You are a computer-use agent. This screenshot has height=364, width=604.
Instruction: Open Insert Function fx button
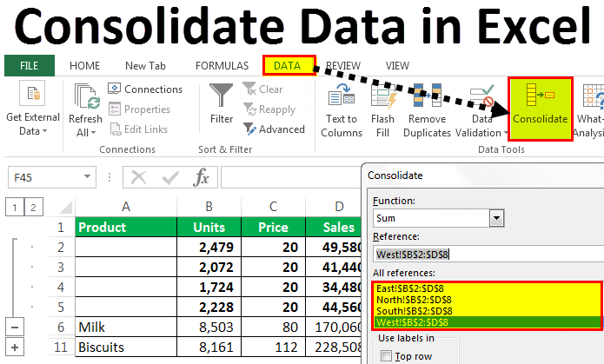201,177
